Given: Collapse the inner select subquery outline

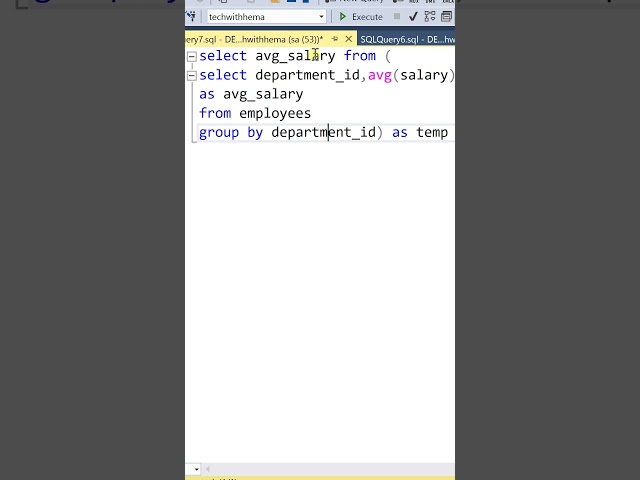Looking at the screenshot, I should (x=191, y=76).
